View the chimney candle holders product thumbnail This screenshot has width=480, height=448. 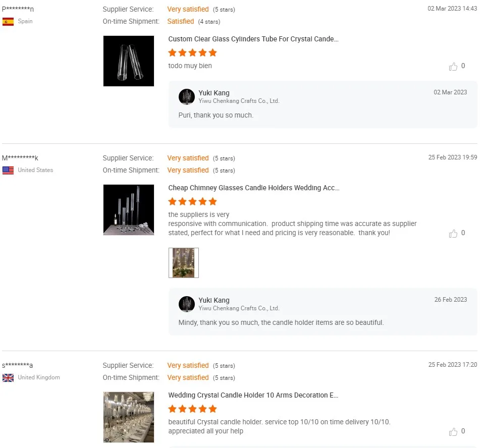(129, 210)
